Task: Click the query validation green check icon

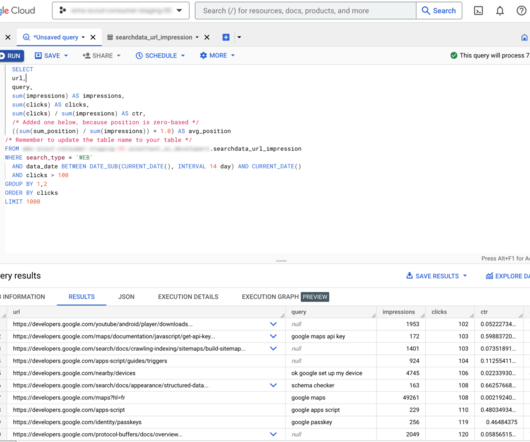Action: point(454,55)
